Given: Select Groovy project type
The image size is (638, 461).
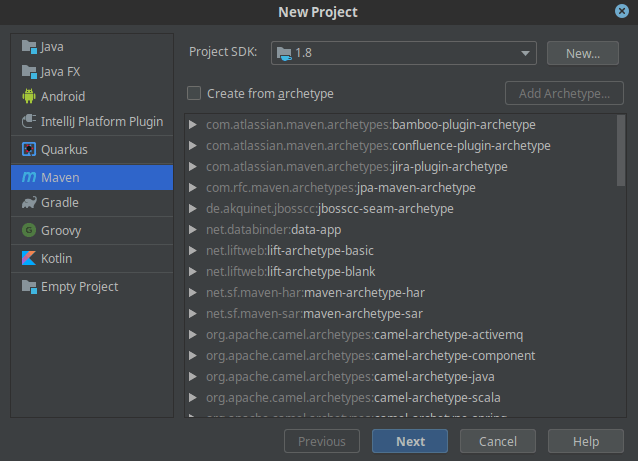Looking at the screenshot, I should pos(92,230).
